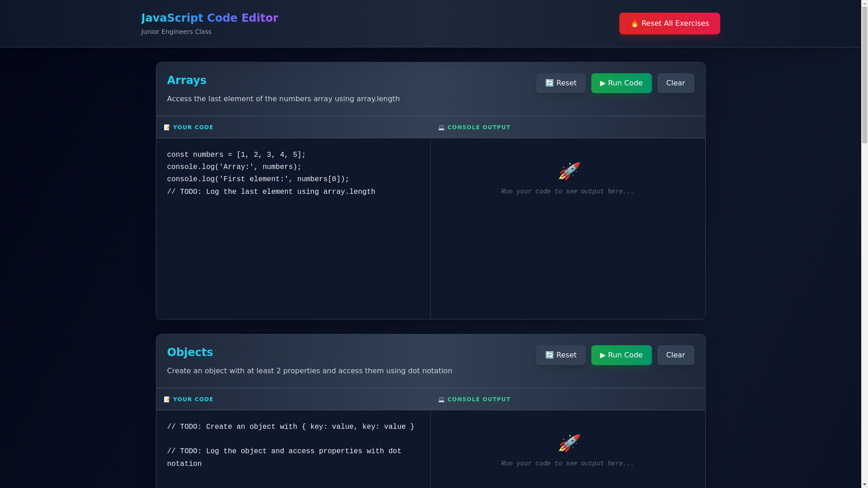
Task: Click the Objects exercise heading
Action: pyautogui.click(x=190, y=352)
